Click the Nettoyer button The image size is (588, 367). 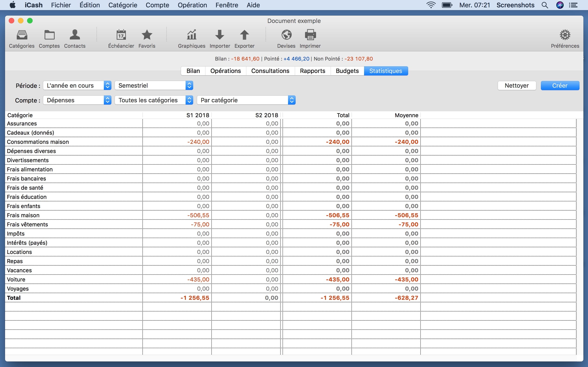click(x=517, y=85)
